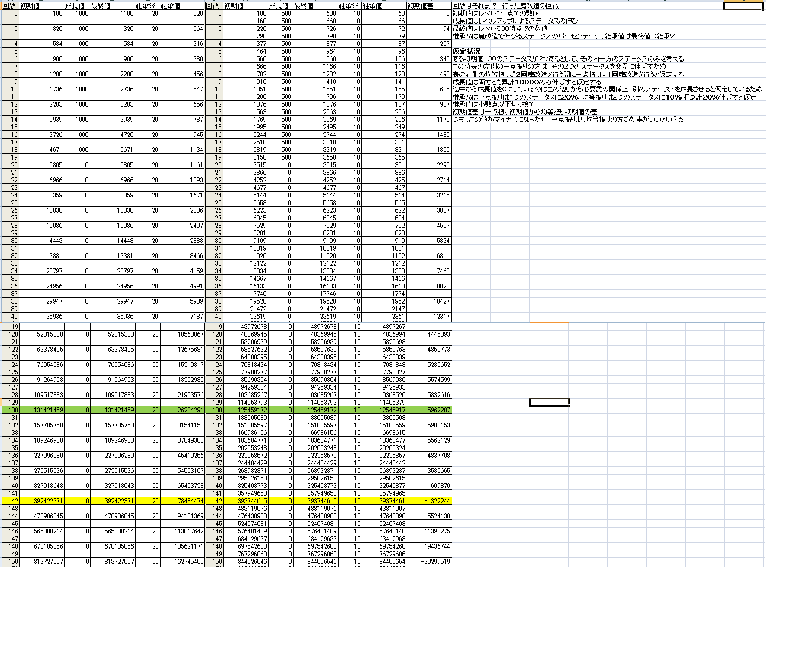Select the right table's 成長値 header cell
807x672 pixels.
[280, 6]
